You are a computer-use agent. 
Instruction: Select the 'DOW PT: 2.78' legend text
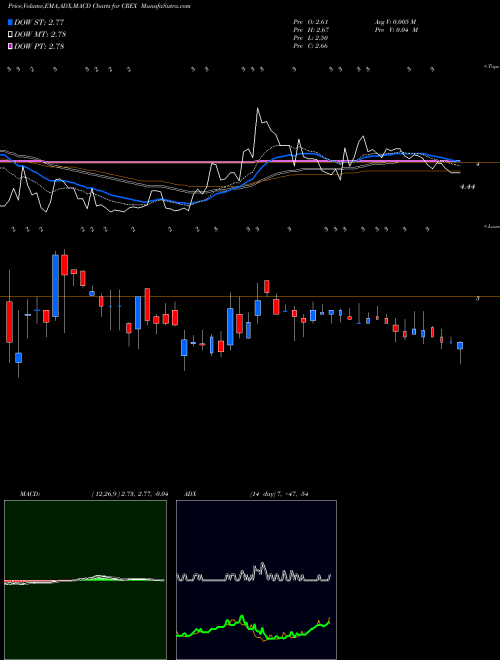pyautogui.click(x=39, y=46)
